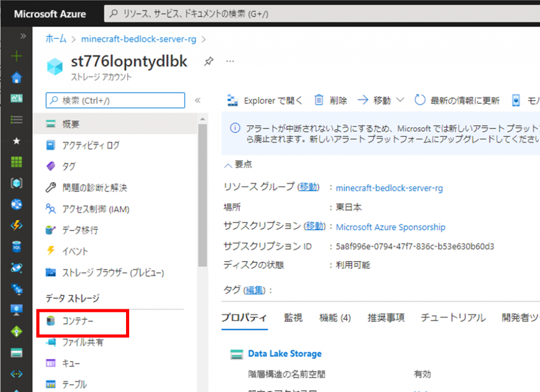
Task: Open the 移動 dropdown arrow
Action: point(400,100)
